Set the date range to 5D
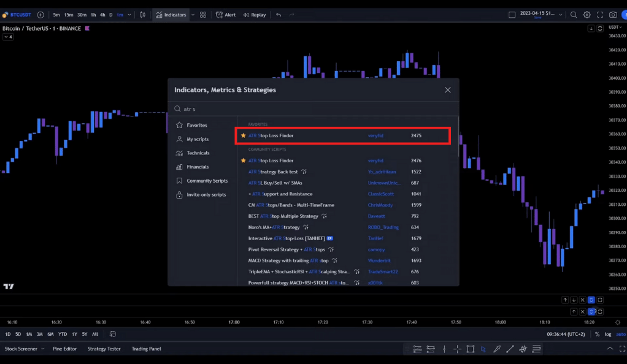The width and height of the screenshot is (627, 364). [18, 334]
